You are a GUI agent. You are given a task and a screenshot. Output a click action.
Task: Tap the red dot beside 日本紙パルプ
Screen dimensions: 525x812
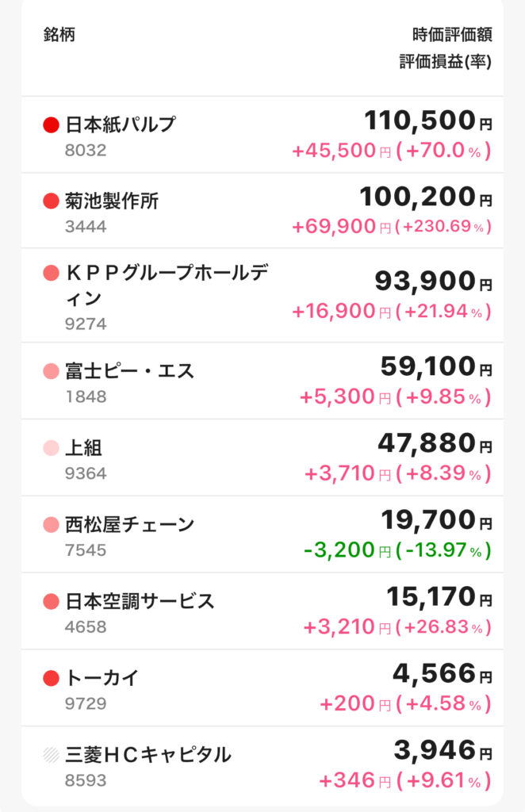[51, 124]
